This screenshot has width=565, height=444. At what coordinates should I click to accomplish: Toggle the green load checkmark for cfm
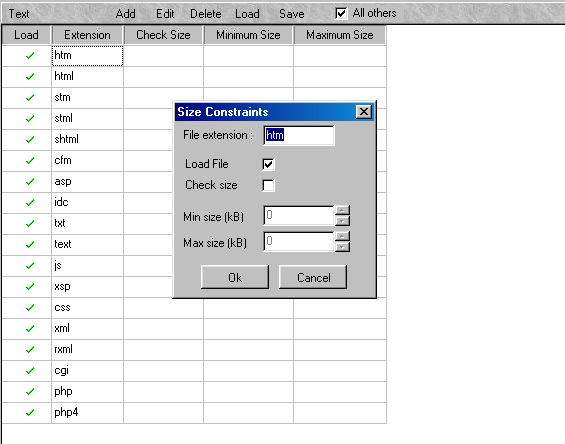[30, 160]
